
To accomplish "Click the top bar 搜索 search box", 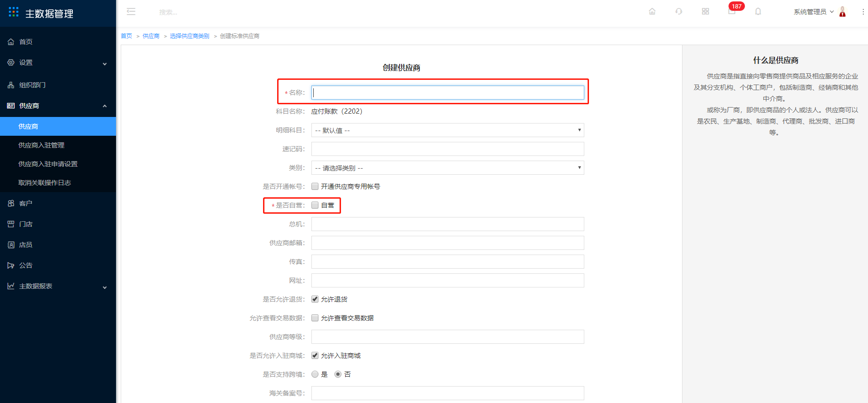I will click(168, 12).
